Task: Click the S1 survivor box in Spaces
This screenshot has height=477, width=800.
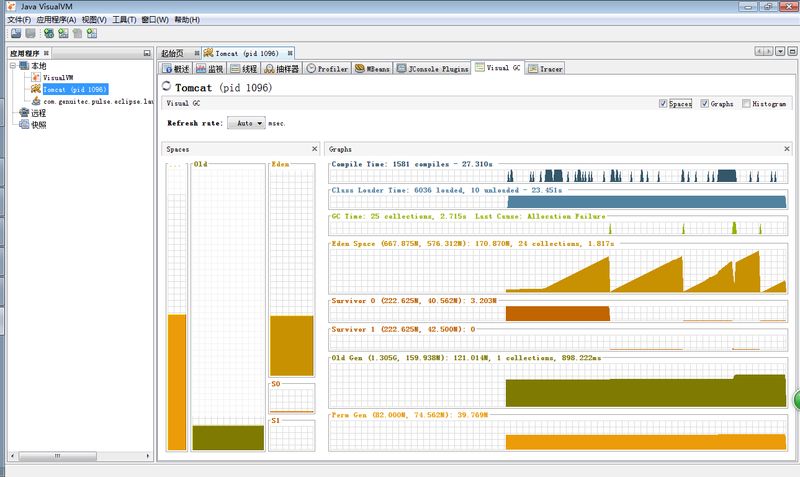Action: (292, 437)
